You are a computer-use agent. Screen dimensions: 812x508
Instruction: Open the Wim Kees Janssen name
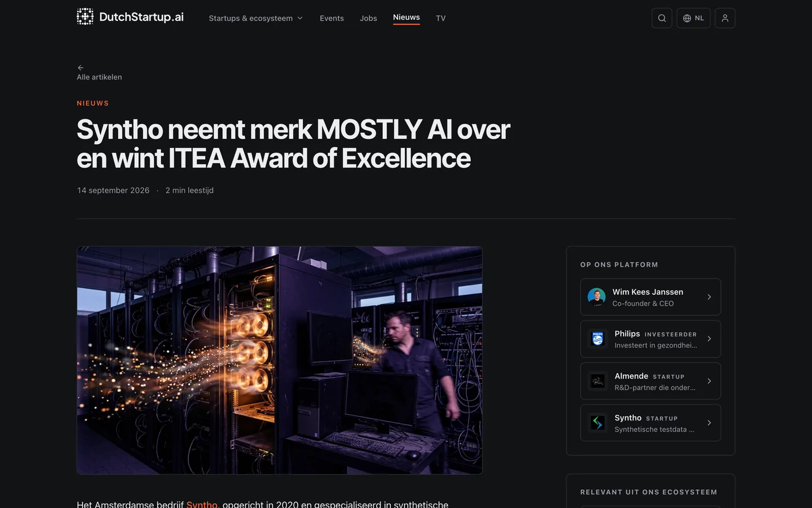[x=648, y=292]
